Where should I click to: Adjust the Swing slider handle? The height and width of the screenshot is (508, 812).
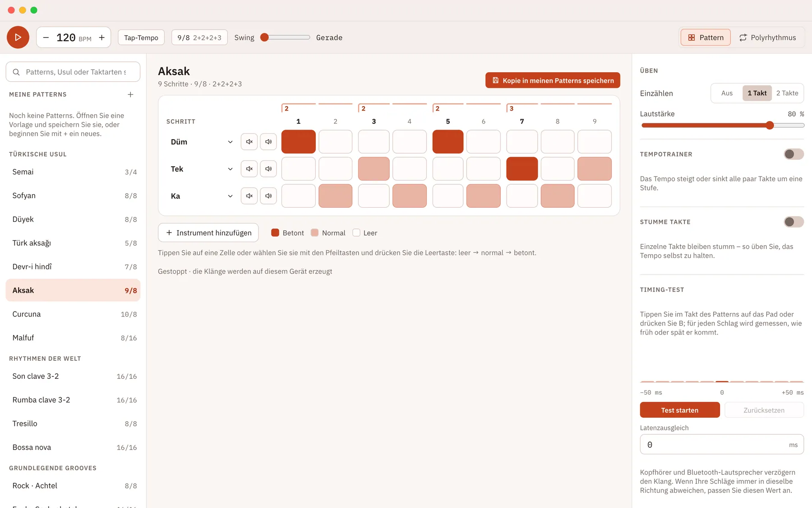265,37
